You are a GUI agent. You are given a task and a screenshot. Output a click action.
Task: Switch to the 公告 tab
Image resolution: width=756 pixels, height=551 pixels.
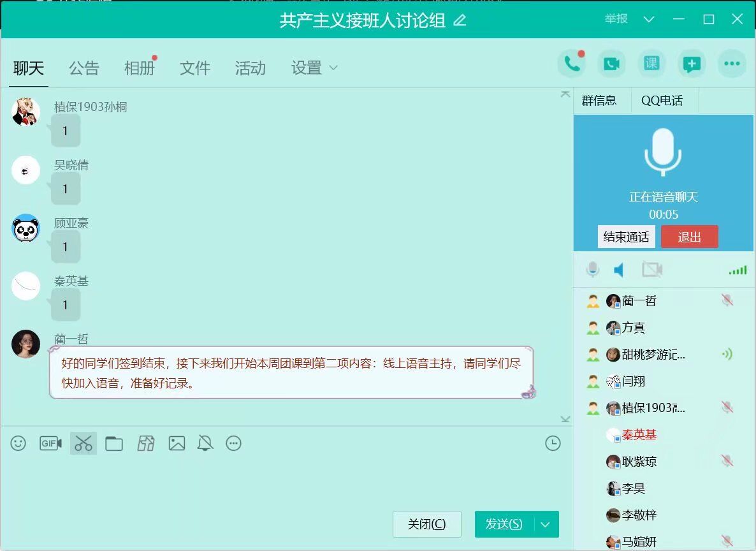[x=84, y=68]
